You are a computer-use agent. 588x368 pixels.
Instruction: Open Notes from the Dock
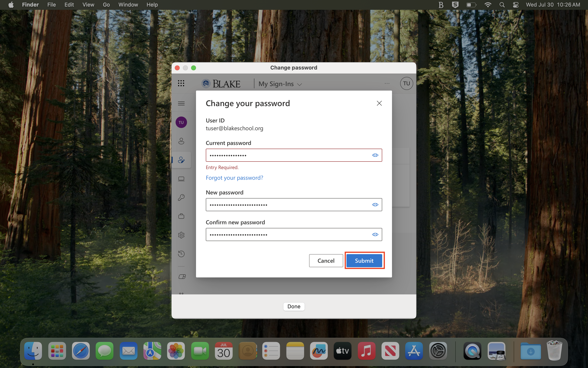point(295,351)
